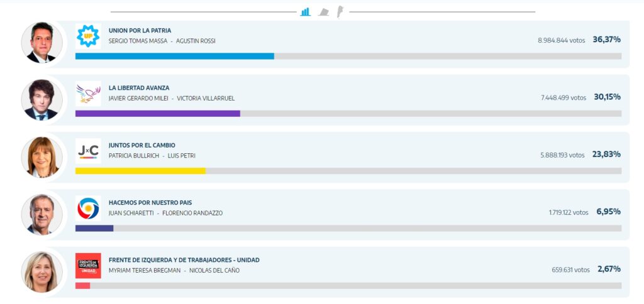Click Hacemos por Nuestro Pais logo

click(88, 208)
